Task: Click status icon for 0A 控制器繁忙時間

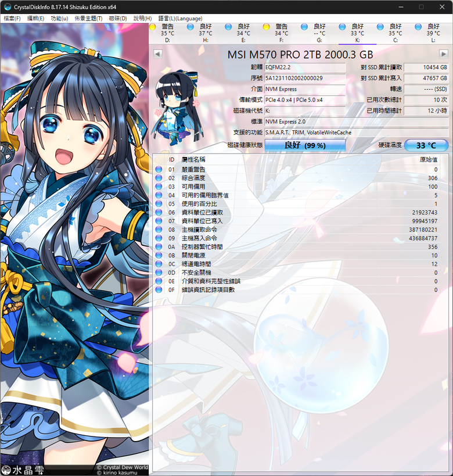Action: 159,247
